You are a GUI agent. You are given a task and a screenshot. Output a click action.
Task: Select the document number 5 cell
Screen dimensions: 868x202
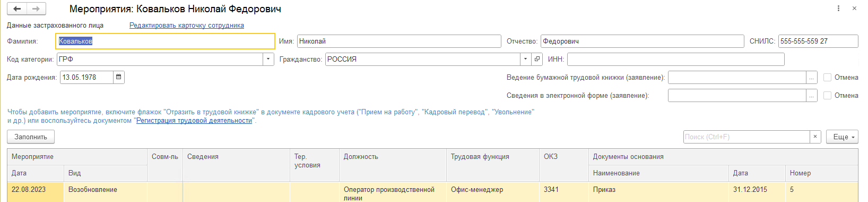coord(822,192)
